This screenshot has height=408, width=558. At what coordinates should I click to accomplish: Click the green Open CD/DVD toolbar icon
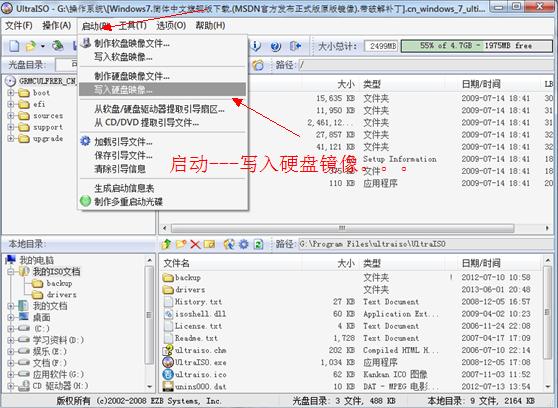point(58,46)
